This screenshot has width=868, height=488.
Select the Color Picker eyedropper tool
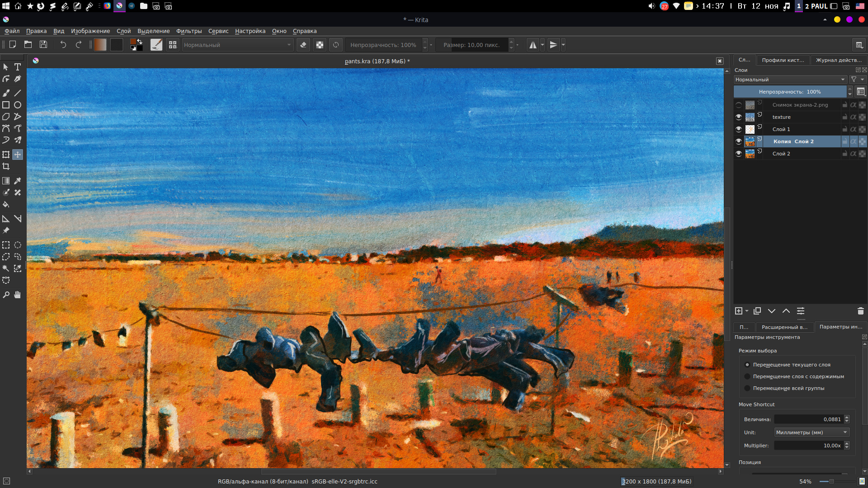[x=18, y=181]
